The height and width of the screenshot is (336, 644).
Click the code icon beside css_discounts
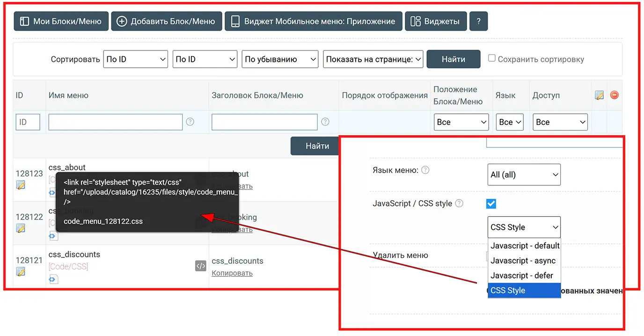(x=200, y=266)
